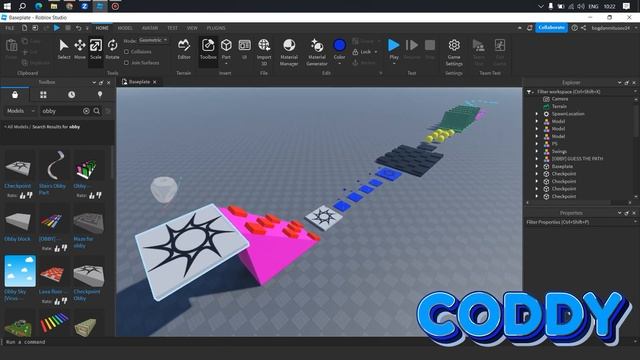640x360 pixels.
Task: Click the New file icon
Action: coord(24,28)
